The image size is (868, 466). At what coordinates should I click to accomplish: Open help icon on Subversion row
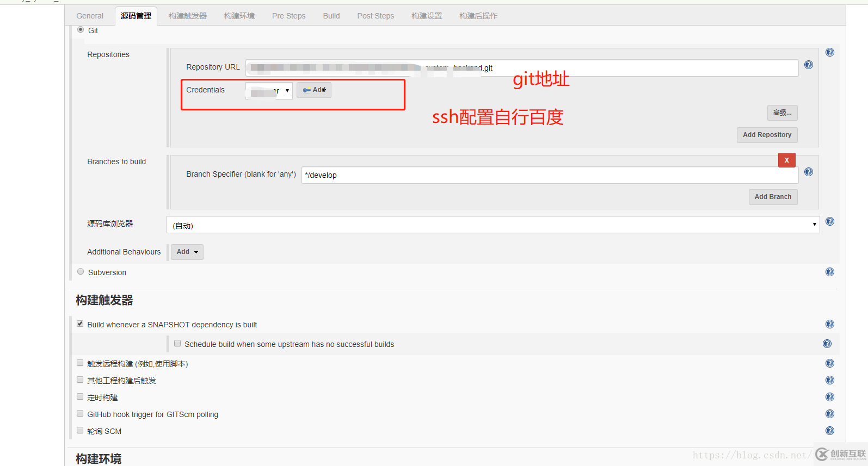(829, 272)
